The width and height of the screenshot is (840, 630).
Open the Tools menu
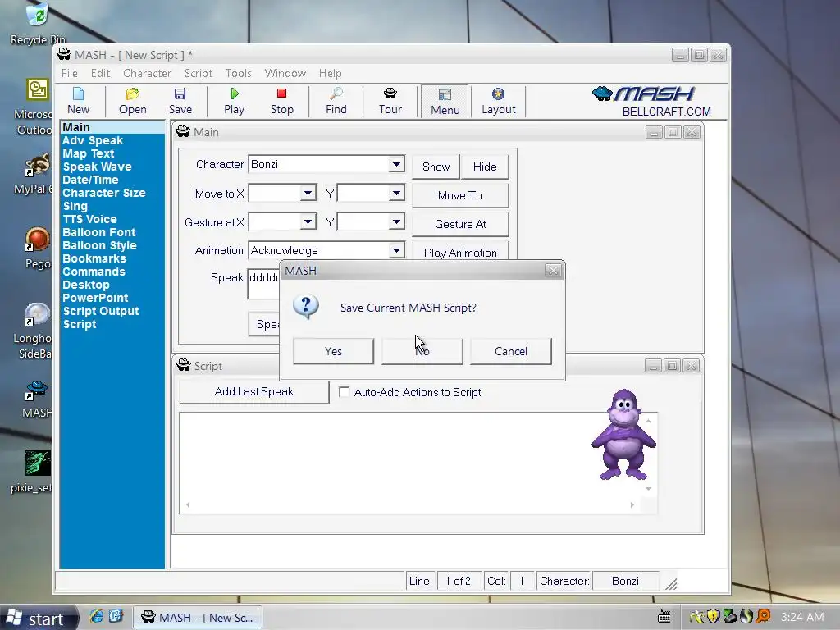[x=239, y=73]
